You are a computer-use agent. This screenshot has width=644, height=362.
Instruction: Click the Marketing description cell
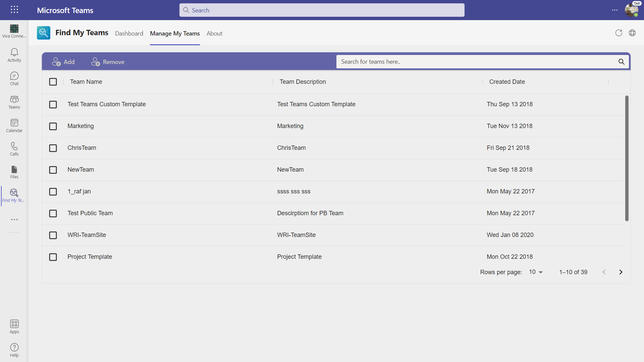290,126
